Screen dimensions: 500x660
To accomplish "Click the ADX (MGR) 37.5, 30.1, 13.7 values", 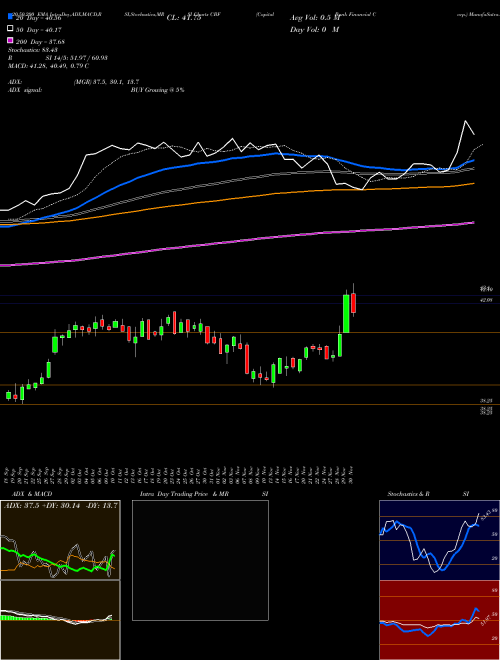I will [x=106, y=82].
